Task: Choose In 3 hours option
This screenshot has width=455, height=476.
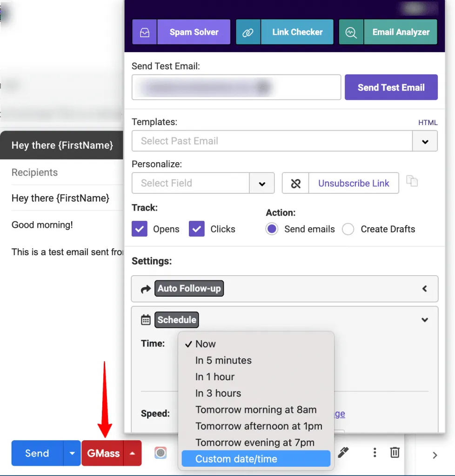Action: coord(256,393)
